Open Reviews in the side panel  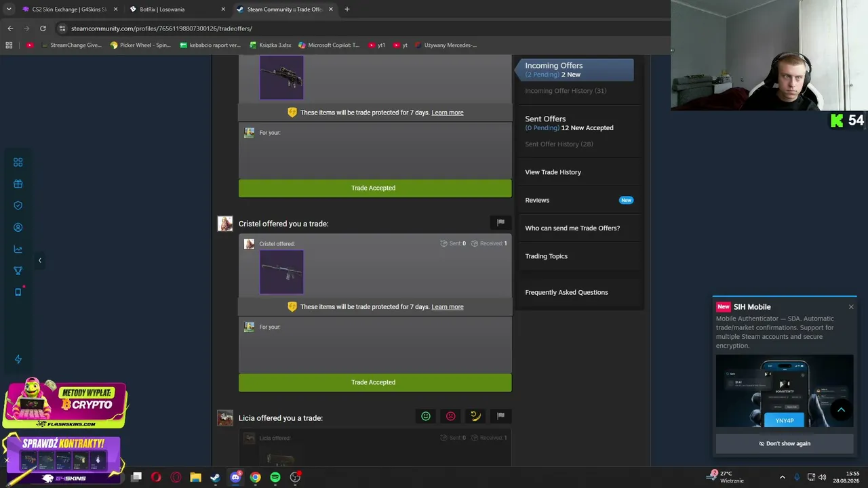tap(537, 200)
